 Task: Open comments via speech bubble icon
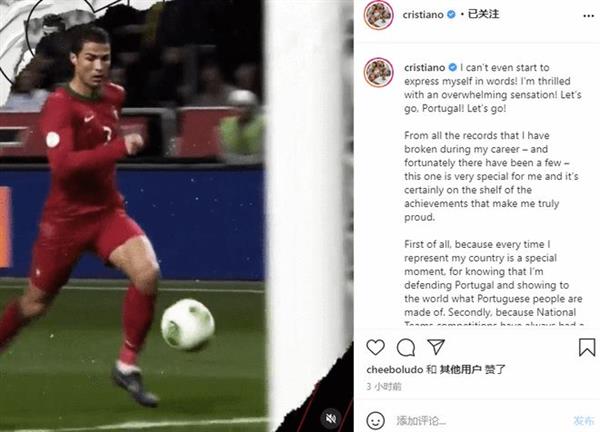coord(406,347)
